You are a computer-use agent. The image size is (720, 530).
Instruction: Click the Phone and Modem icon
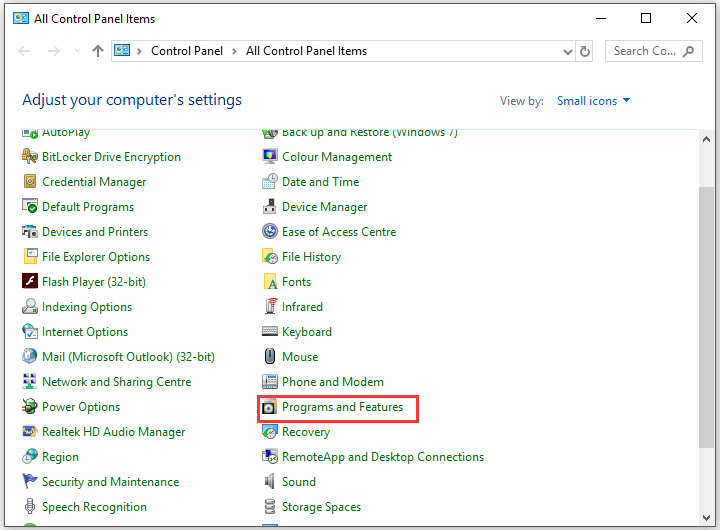click(x=270, y=381)
